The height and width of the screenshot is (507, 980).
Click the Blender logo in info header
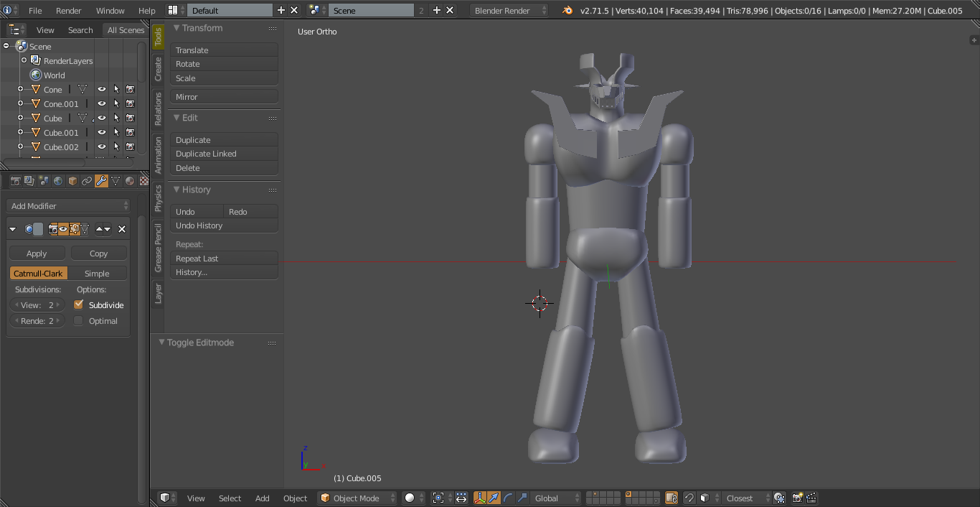pyautogui.click(x=568, y=11)
